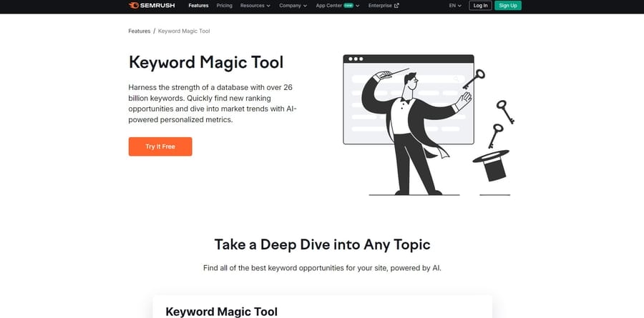Click the Features breadcrumb link
This screenshot has width=644, height=318.
click(140, 31)
